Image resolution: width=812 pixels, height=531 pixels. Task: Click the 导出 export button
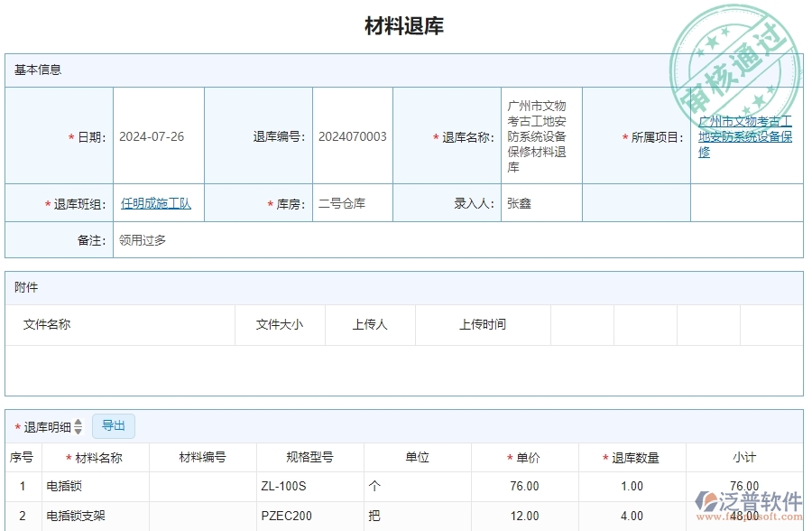(115, 425)
